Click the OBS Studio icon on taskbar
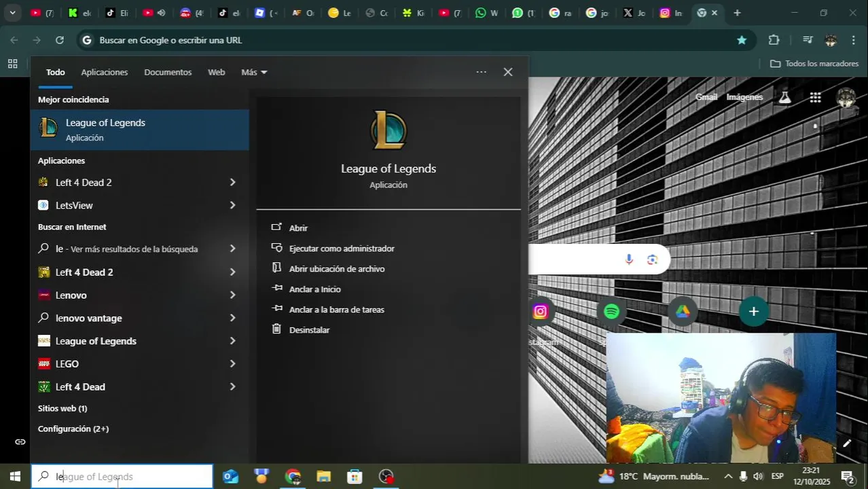The width and height of the screenshot is (868, 489). click(386, 477)
